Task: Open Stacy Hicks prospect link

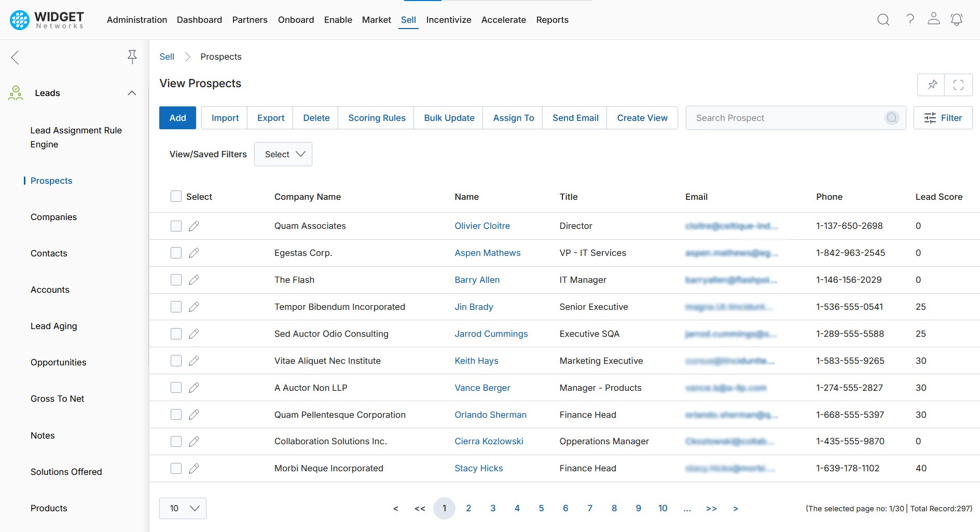Action: [478, 468]
